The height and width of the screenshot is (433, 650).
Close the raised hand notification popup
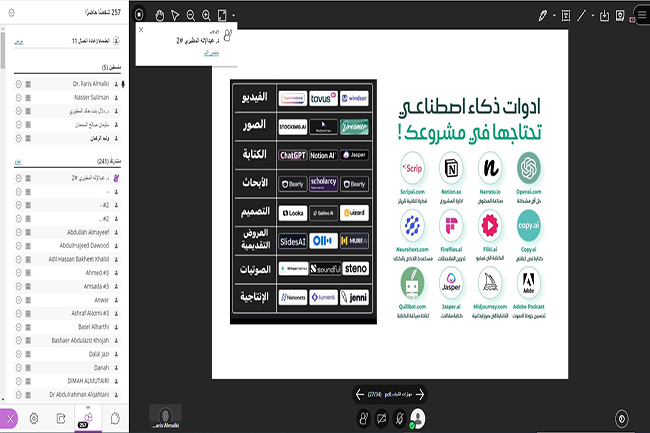point(141,30)
